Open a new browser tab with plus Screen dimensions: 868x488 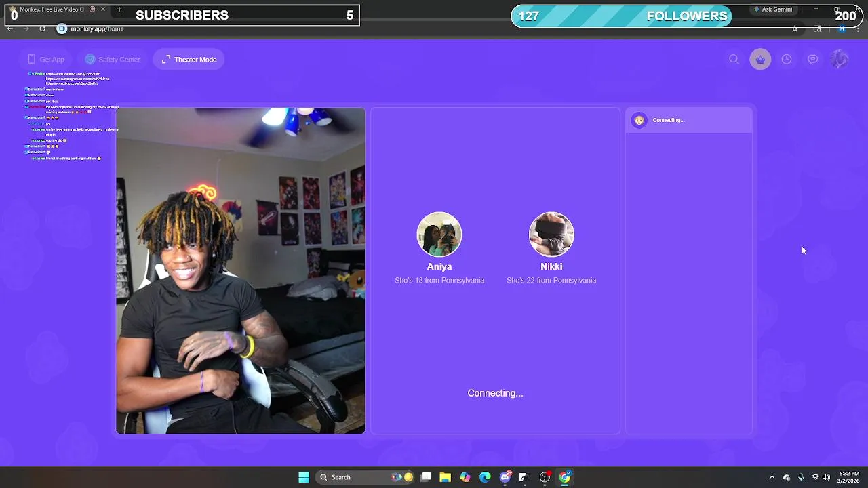[119, 9]
